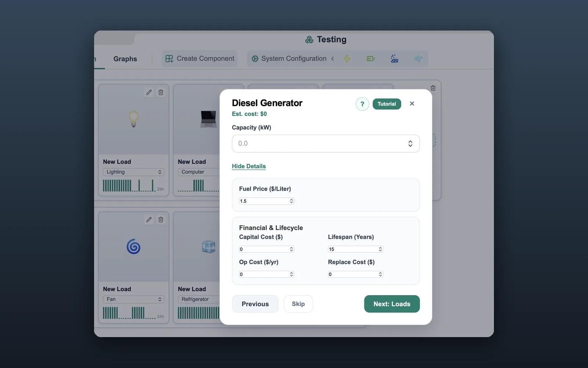Click the Capital Cost stepper arrows
The image size is (588, 368).
pyautogui.click(x=291, y=249)
